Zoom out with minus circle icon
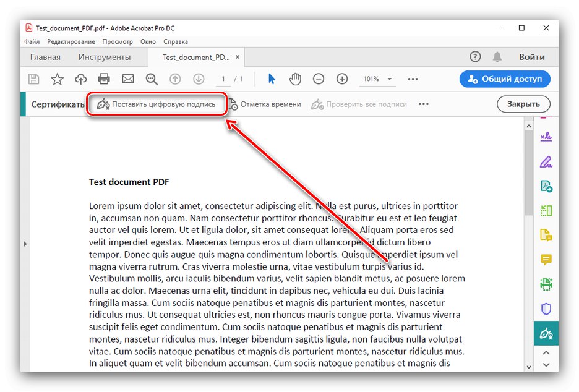Image resolution: width=579 pixels, height=392 pixels. (319, 79)
